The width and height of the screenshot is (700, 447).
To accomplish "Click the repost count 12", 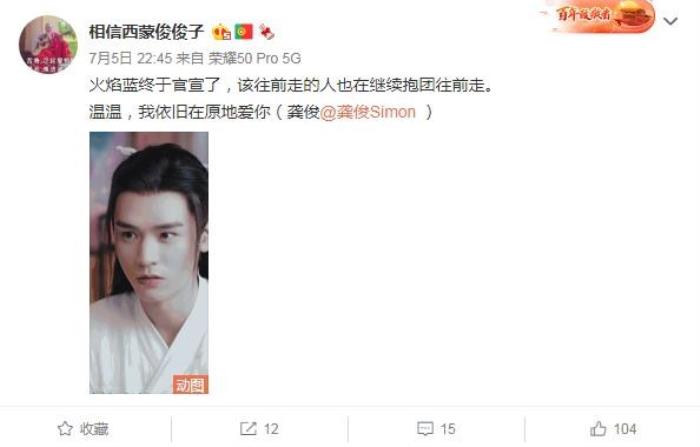I will (271, 429).
